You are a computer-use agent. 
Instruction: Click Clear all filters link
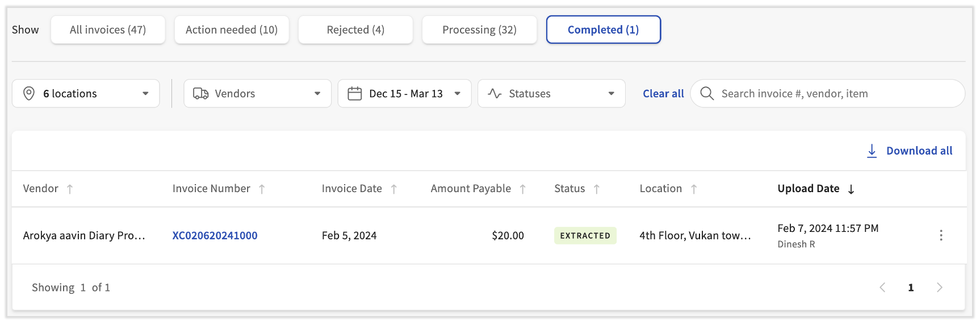point(663,94)
